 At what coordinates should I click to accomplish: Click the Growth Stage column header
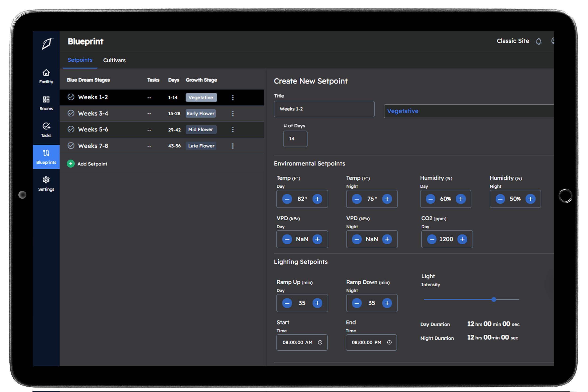(201, 80)
